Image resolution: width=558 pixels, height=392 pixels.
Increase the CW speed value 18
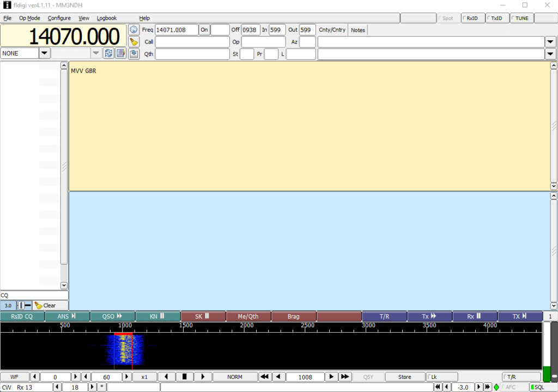point(92,387)
